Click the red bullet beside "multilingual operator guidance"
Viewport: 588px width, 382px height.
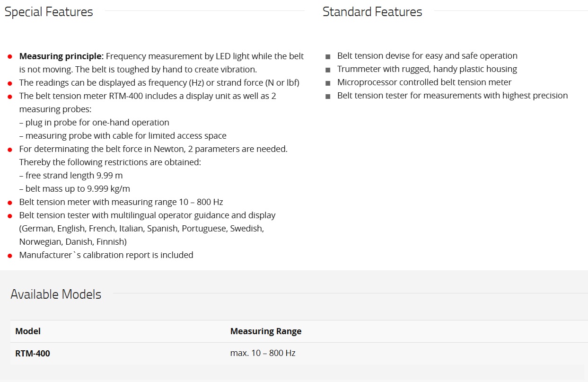[10, 216]
